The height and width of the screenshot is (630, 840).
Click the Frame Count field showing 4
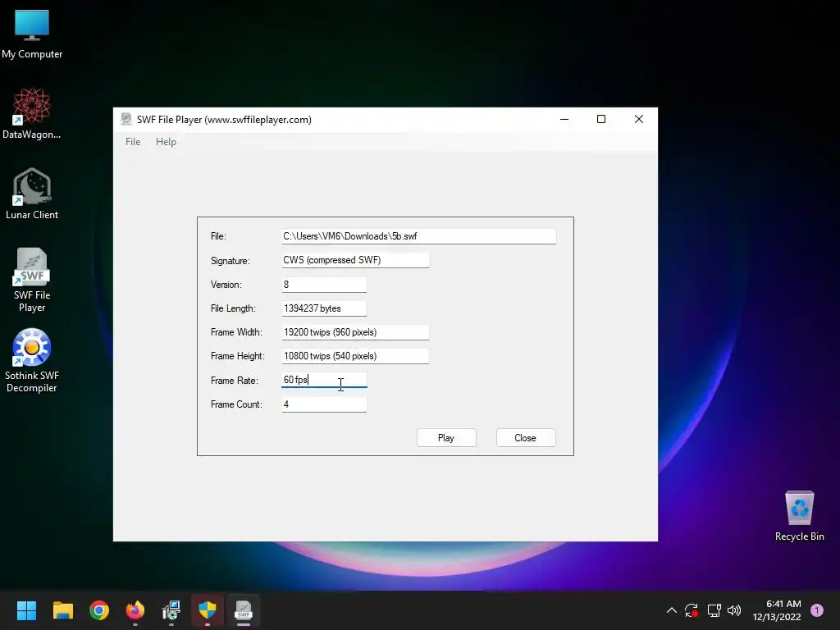324,404
